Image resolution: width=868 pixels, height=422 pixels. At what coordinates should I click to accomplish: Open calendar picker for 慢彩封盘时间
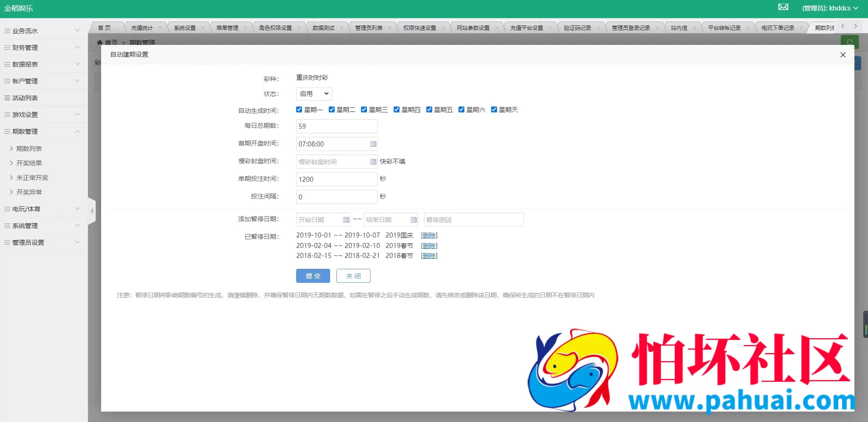pos(373,161)
